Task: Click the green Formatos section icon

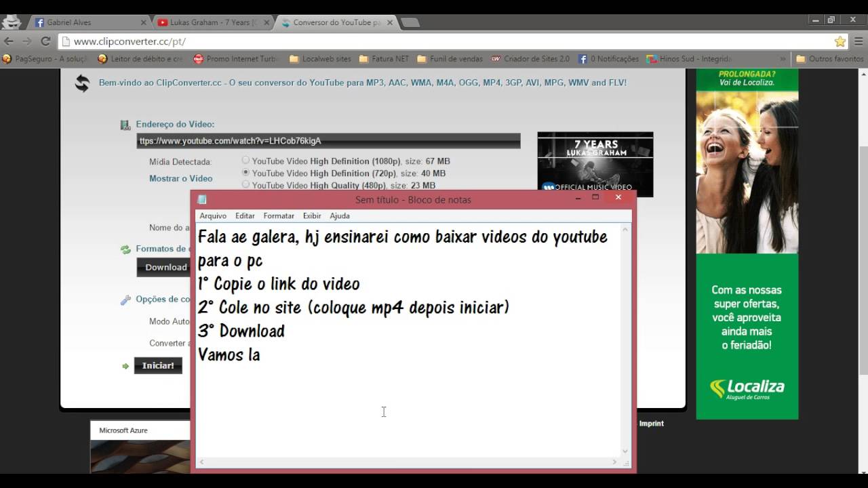Action: point(125,249)
